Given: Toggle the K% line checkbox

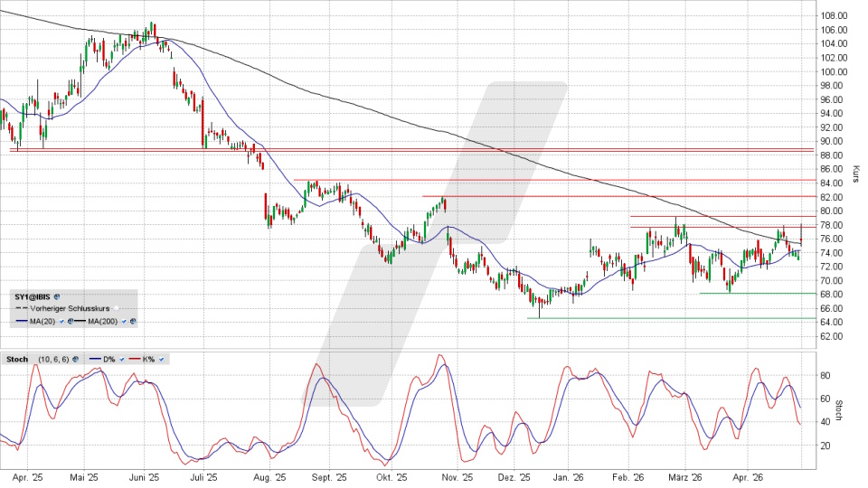Looking at the screenshot, I should (162, 359).
